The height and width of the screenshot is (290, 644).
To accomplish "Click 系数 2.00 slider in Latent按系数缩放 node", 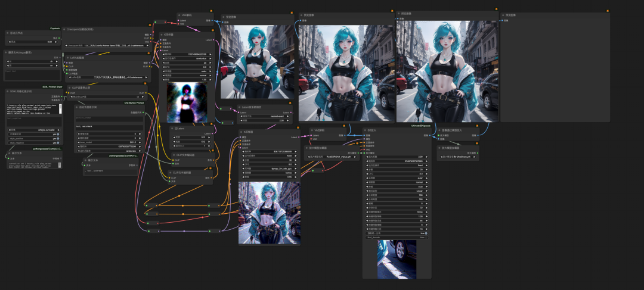I will pos(265,121).
